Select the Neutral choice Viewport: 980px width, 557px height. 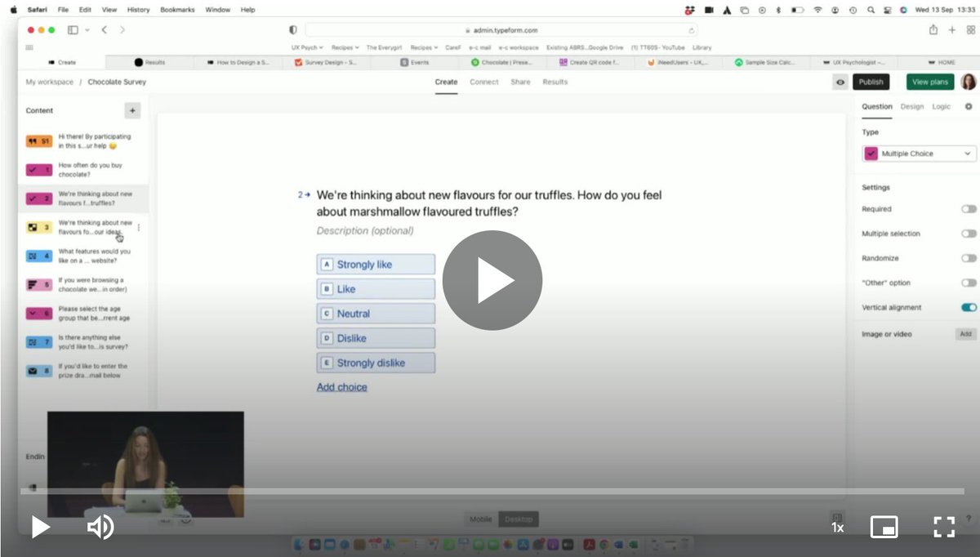376,314
